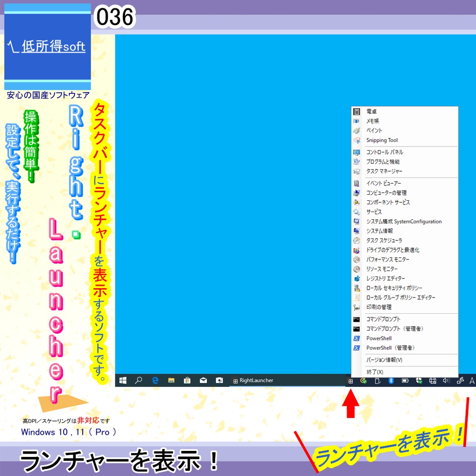Viewport: 476px width, 476px height.
Task: Show バージョン情報(V) dialog
Action: [x=404, y=360]
